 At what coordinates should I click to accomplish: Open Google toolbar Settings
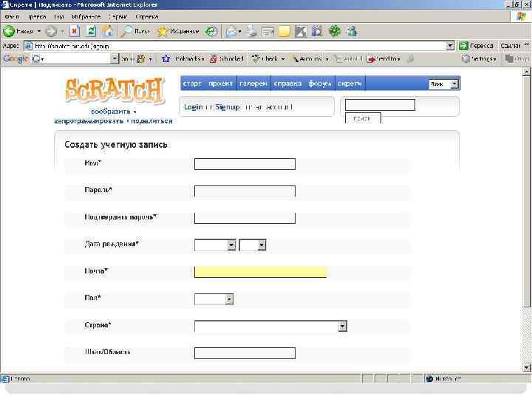click(x=480, y=58)
